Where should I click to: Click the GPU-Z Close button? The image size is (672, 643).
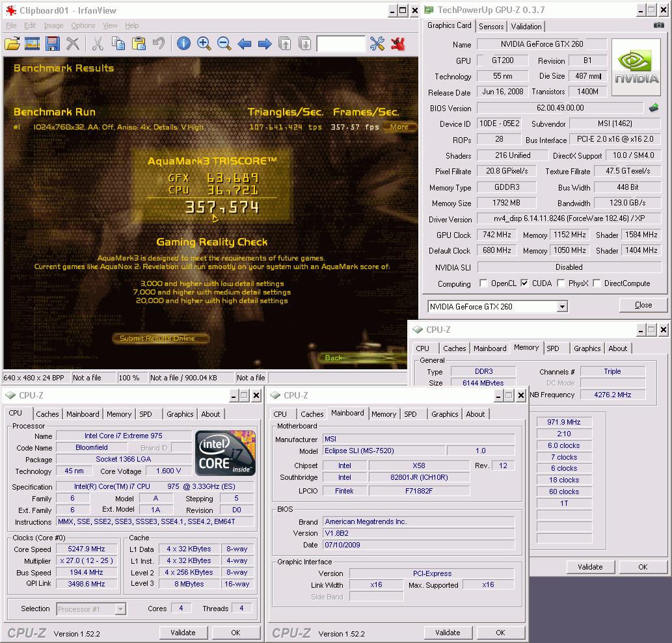click(643, 305)
